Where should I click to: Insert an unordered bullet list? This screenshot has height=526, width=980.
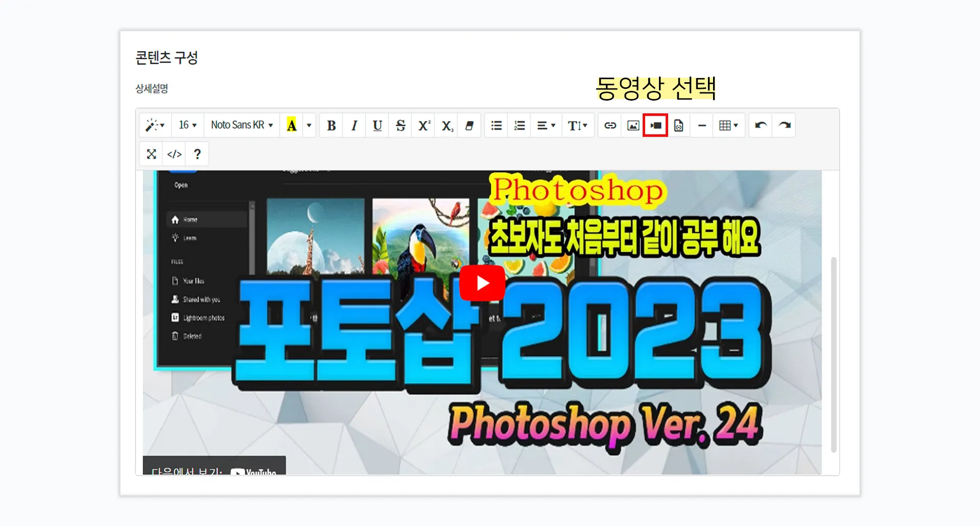tap(496, 125)
